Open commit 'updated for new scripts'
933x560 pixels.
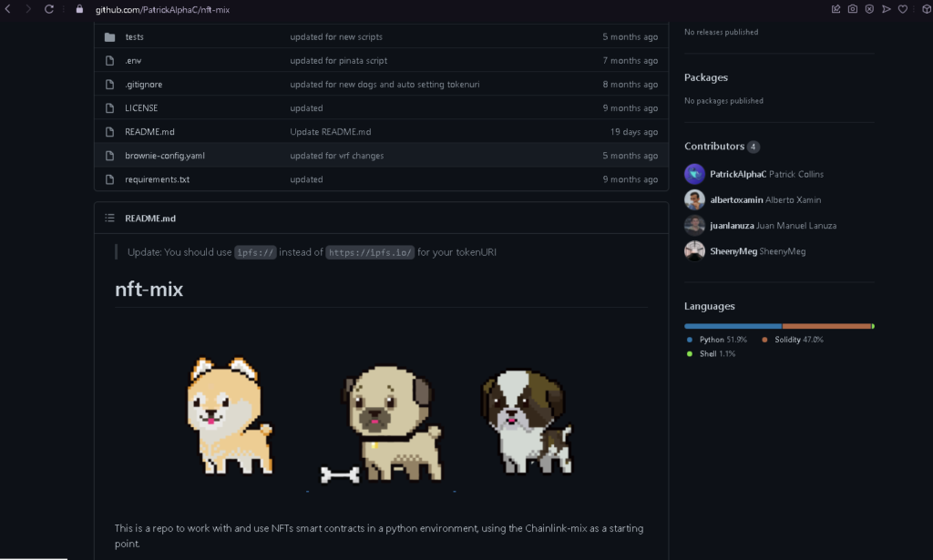[336, 36]
